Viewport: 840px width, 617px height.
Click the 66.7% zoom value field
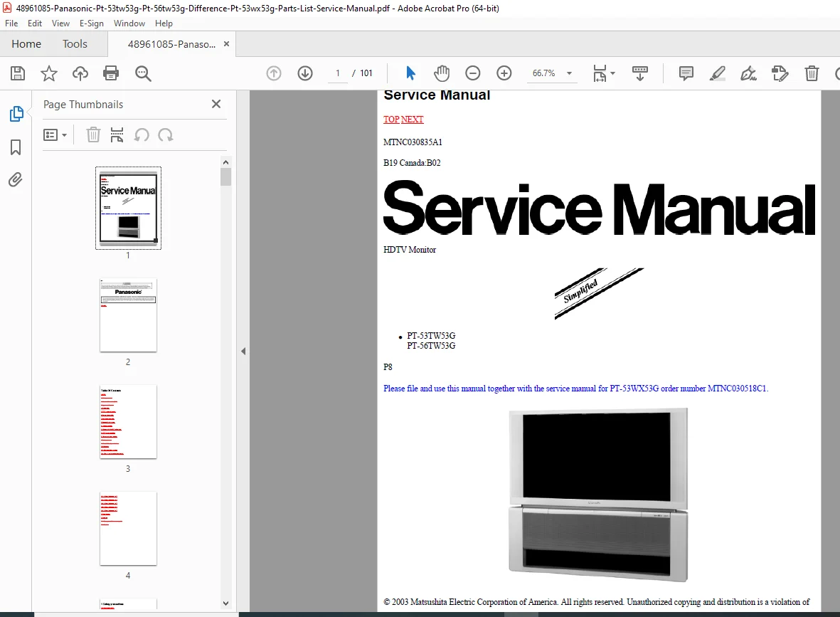tap(543, 73)
